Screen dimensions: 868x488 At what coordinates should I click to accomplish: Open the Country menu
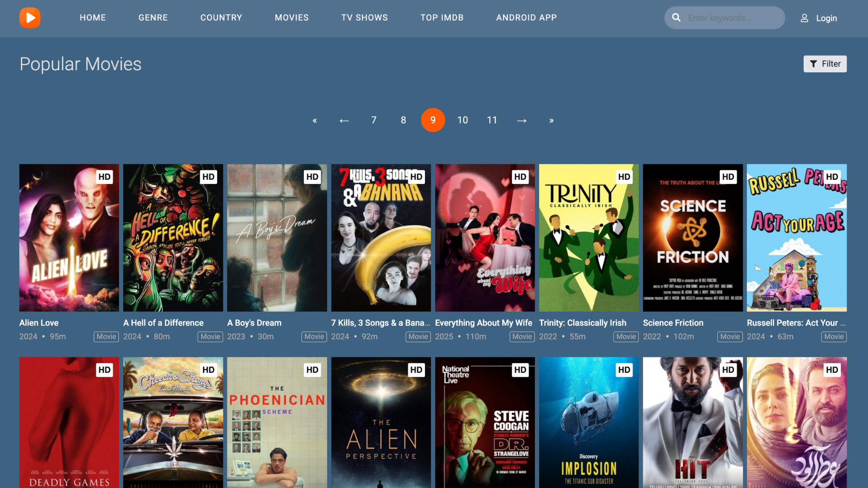coord(221,18)
